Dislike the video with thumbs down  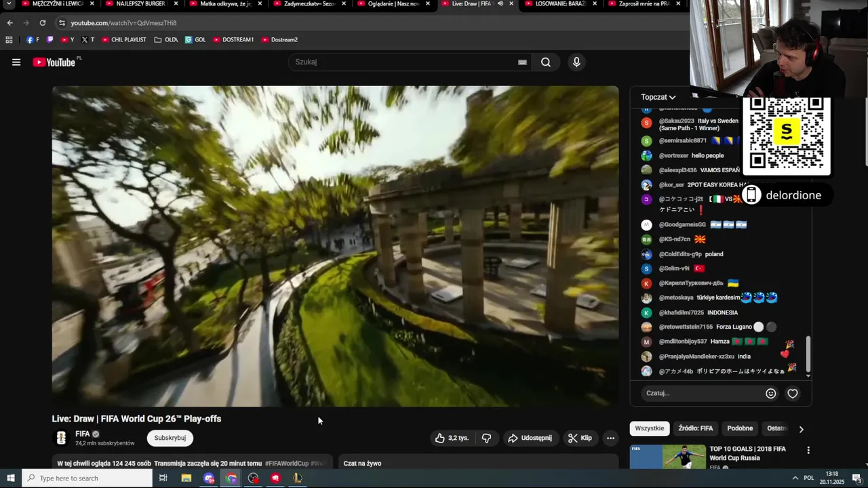486,438
